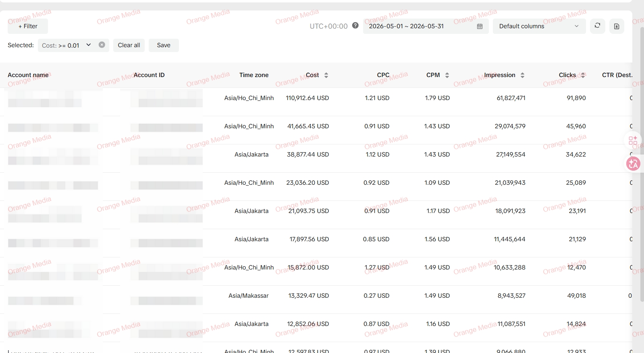Click the Account name column header
This screenshot has height=353, width=644.
[28, 75]
